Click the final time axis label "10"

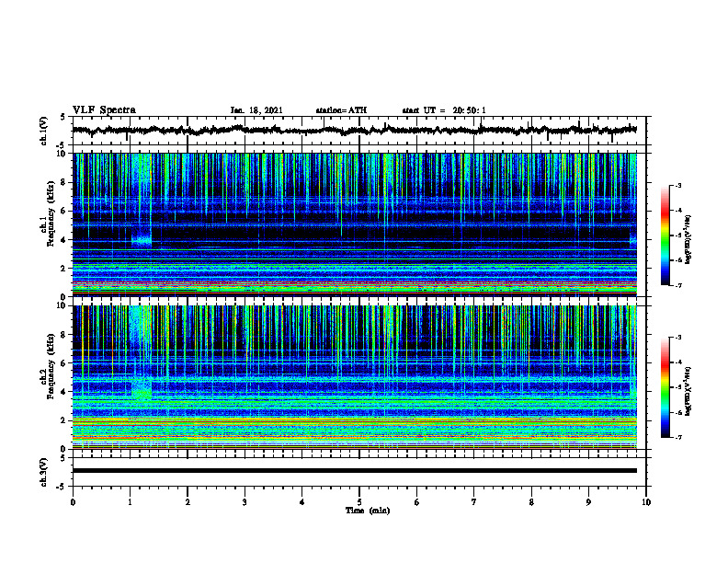click(646, 502)
